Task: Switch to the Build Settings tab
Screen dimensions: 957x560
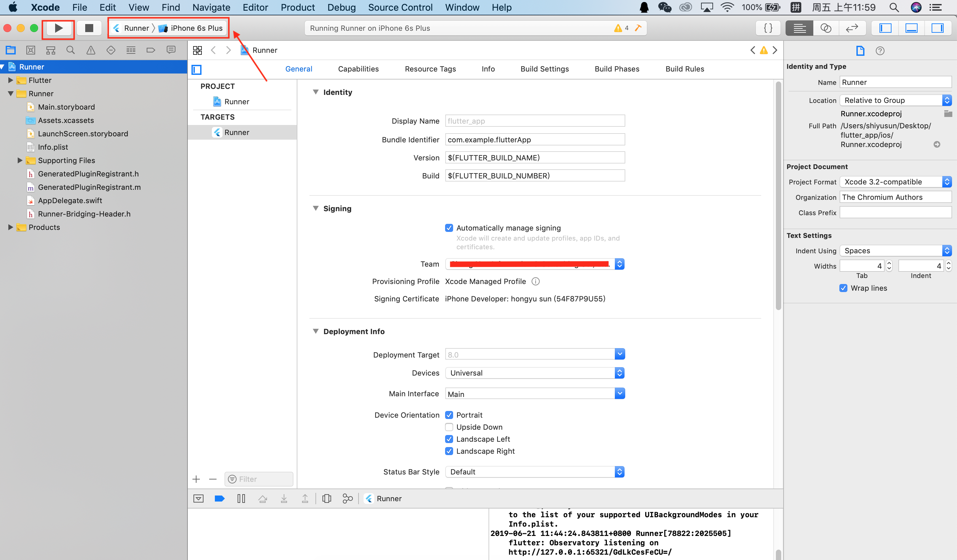Action: click(544, 69)
